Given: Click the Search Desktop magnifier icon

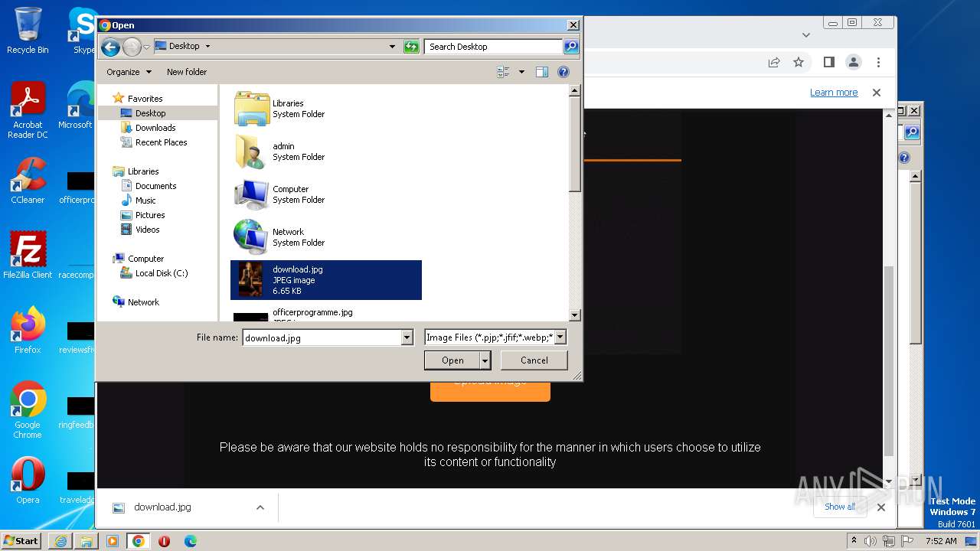Looking at the screenshot, I should click(571, 47).
